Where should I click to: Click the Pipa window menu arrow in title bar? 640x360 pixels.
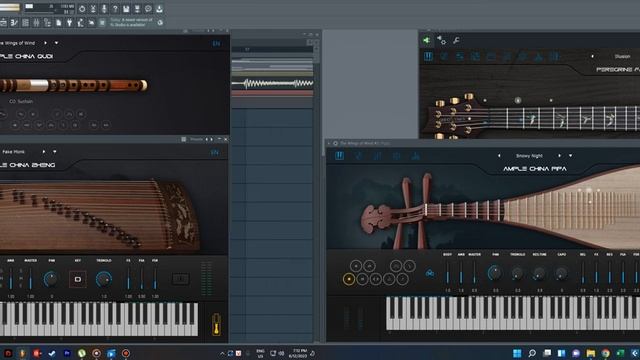pyautogui.click(x=329, y=143)
